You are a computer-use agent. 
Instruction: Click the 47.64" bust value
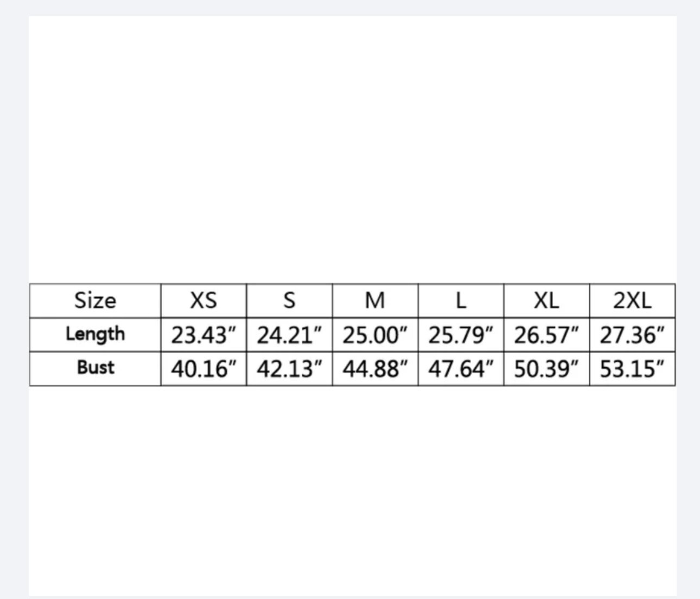(x=461, y=369)
